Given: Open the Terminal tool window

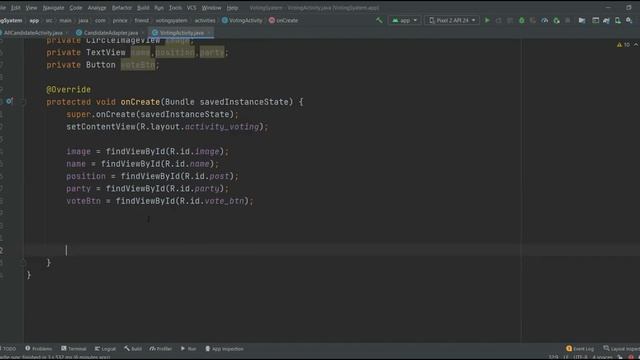Looking at the screenshot, I should [x=73, y=349].
